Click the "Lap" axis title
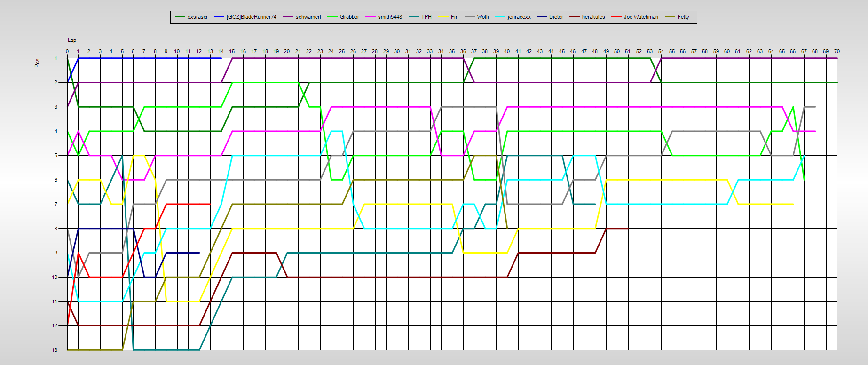868x365 pixels. pos(72,40)
